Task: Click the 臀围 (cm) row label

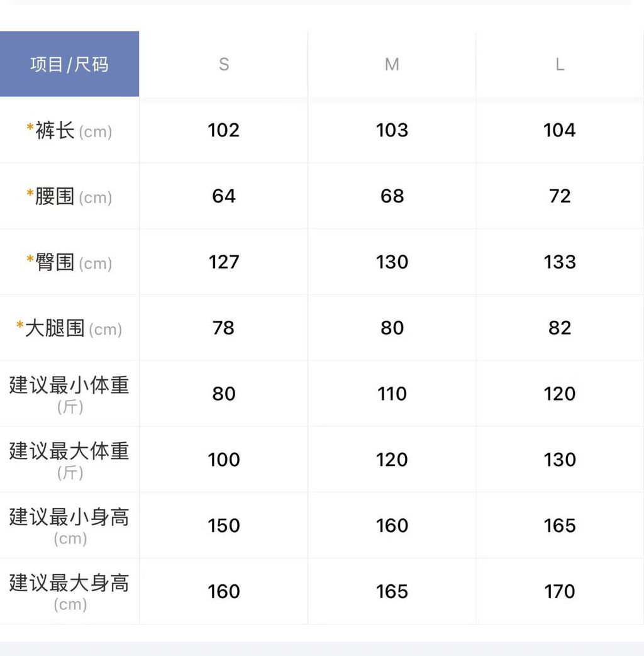Action: pos(69,262)
